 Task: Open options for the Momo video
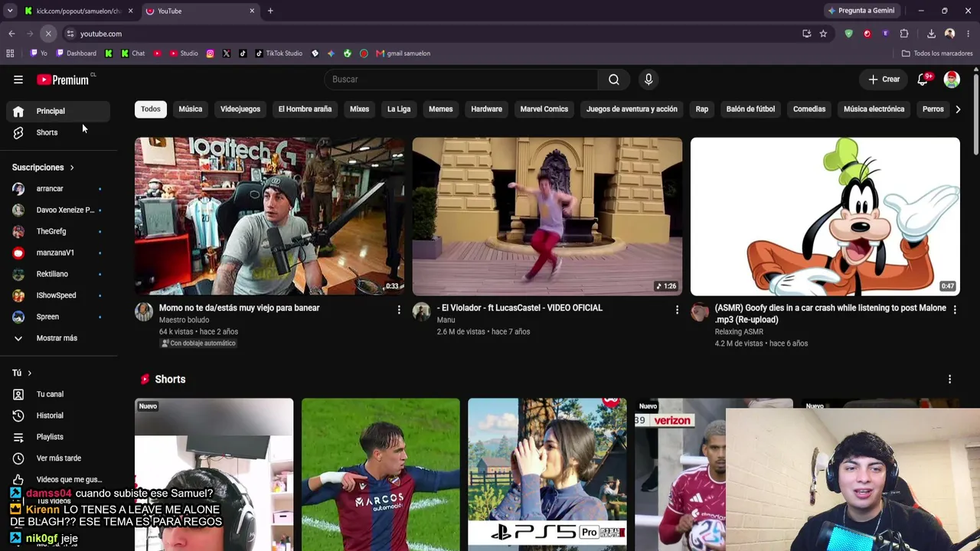pyautogui.click(x=399, y=309)
